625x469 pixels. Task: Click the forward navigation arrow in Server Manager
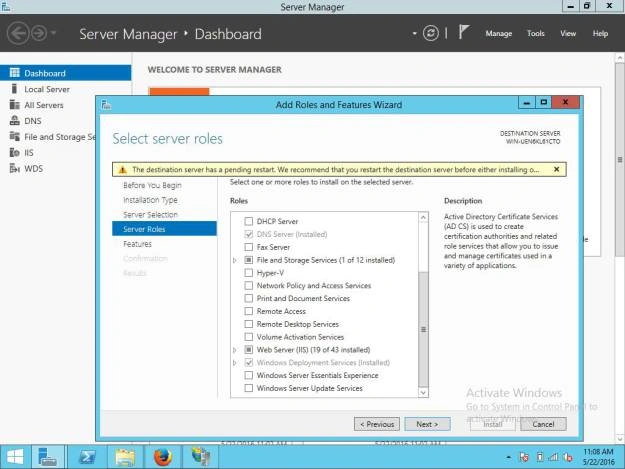pos(39,33)
